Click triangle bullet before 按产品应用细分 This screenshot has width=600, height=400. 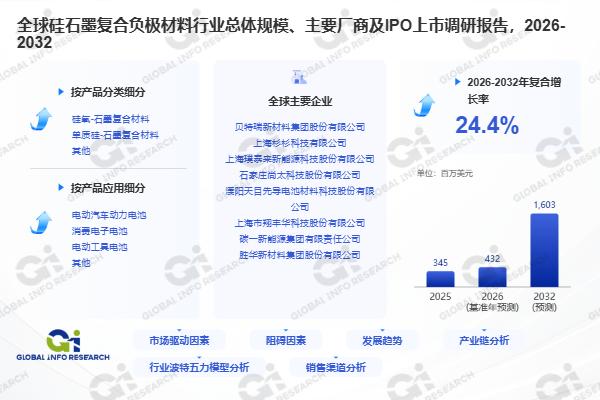pyautogui.click(x=61, y=188)
